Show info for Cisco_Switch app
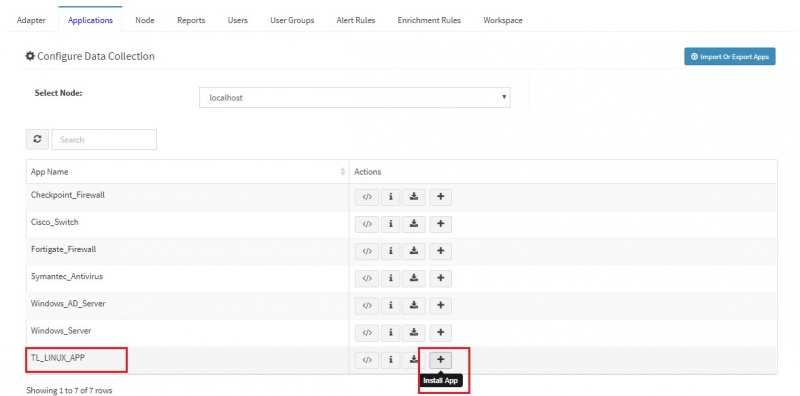Viewport: 800px width, 396px height. (391, 224)
